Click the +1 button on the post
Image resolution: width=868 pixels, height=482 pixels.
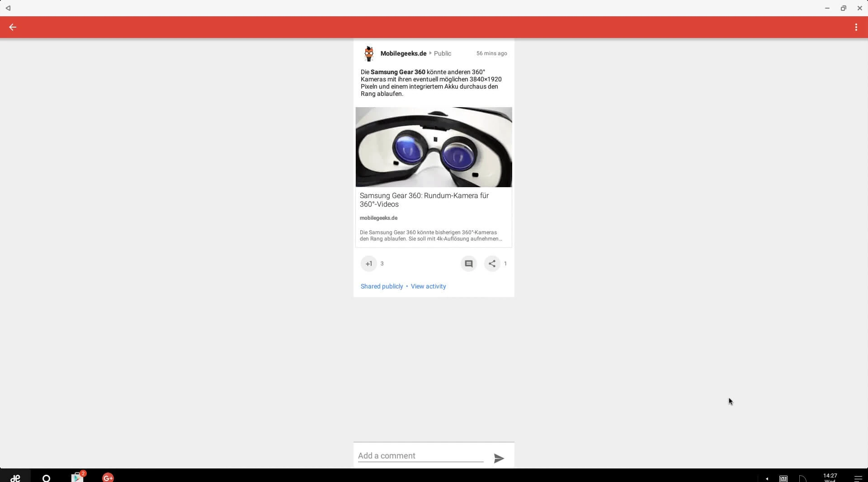point(369,264)
